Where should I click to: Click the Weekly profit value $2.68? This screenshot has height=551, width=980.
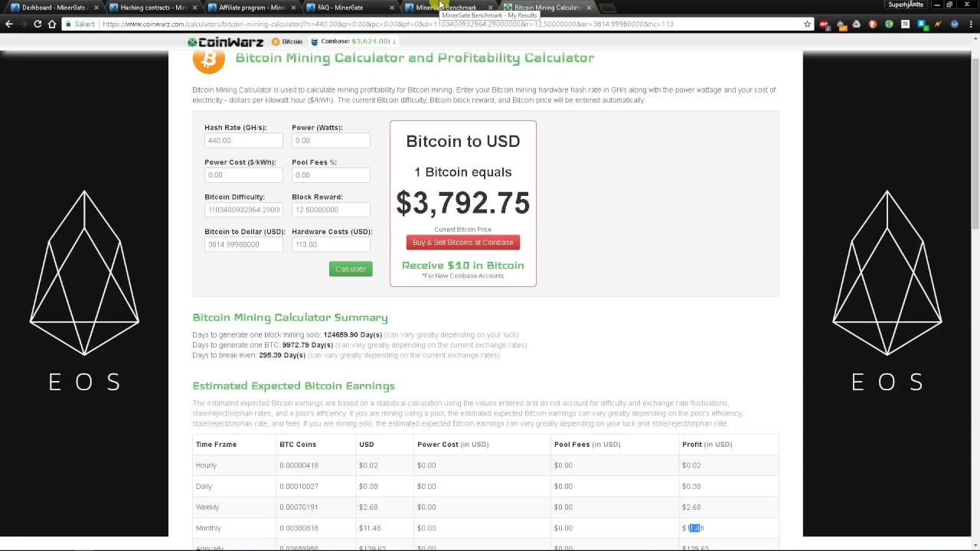tap(691, 507)
